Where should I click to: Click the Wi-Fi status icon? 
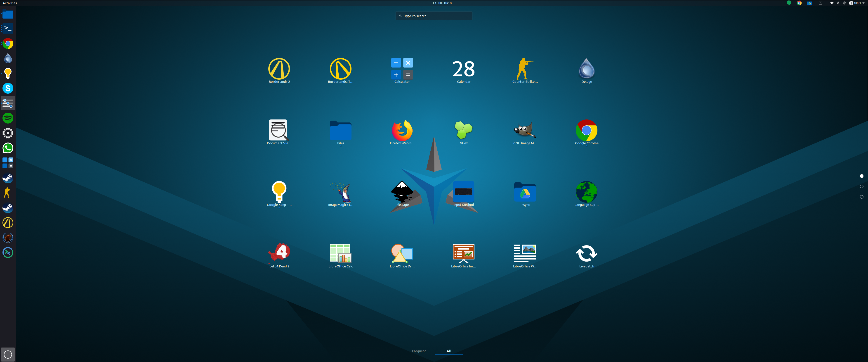pyautogui.click(x=831, y=3)
